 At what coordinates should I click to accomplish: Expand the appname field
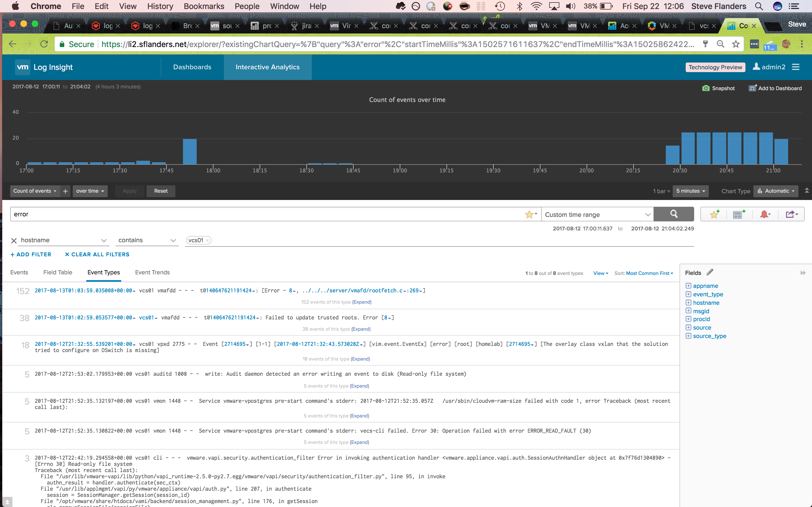coord(688,286)
